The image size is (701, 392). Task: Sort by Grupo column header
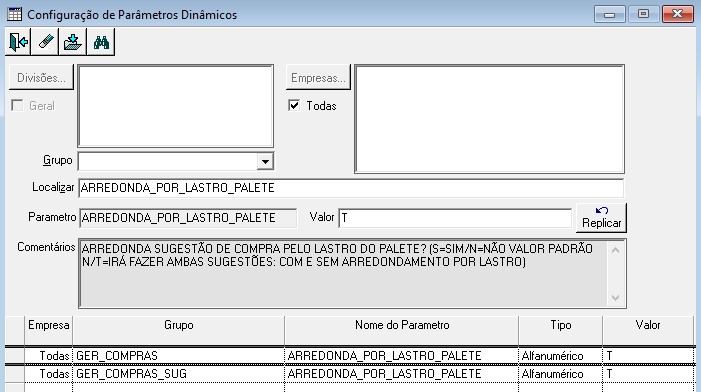click(x=178, y=331)
